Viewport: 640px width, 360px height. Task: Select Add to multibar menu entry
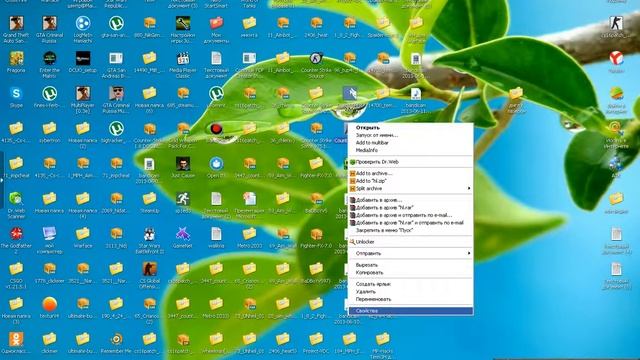click(x=411, y=143)
